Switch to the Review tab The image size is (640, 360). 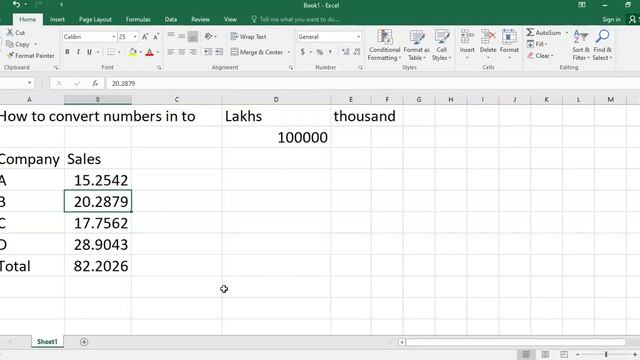pos(200,19)
